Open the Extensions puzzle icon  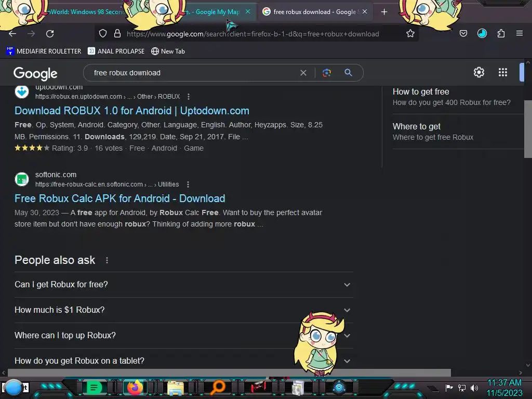[x=501, y=34]
